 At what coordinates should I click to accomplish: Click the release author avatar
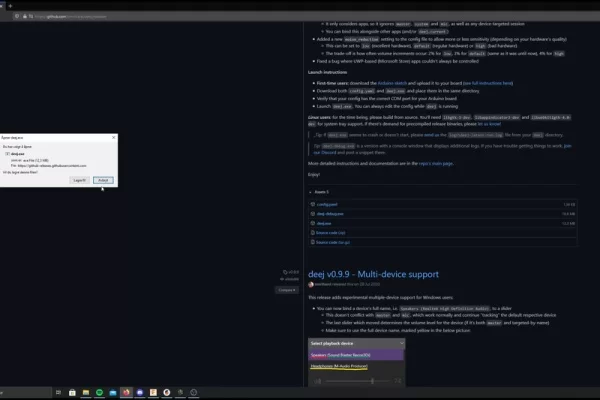[x=311, y=284]
